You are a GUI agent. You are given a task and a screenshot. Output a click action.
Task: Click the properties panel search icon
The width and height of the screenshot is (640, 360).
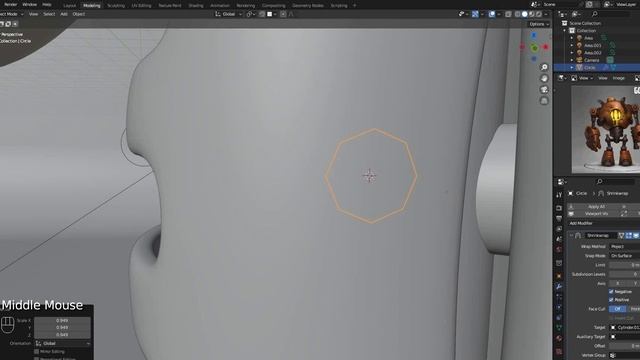tap(599, 182)
